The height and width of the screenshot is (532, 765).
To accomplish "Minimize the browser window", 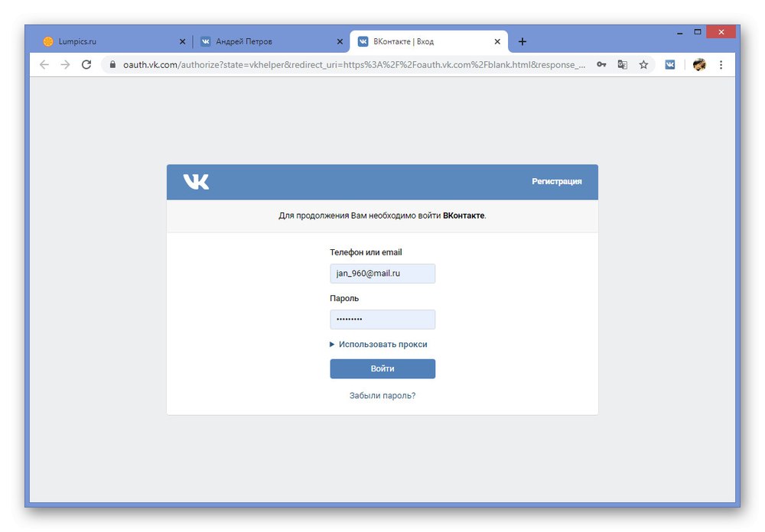I will point(679,33).
